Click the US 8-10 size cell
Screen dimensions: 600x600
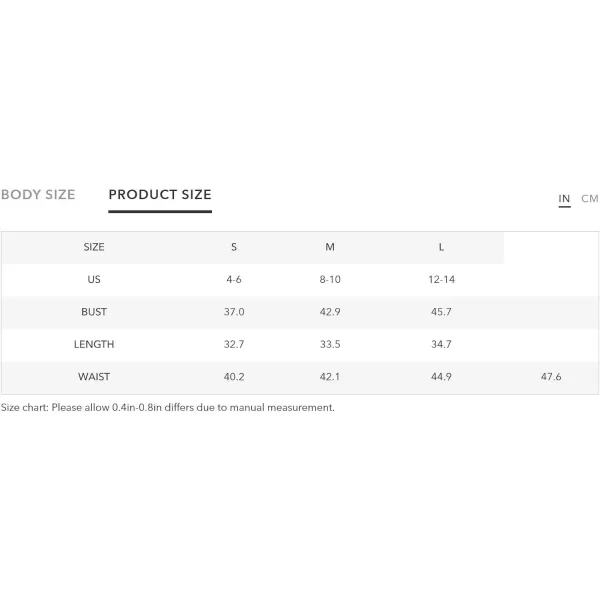click(330, 279)
